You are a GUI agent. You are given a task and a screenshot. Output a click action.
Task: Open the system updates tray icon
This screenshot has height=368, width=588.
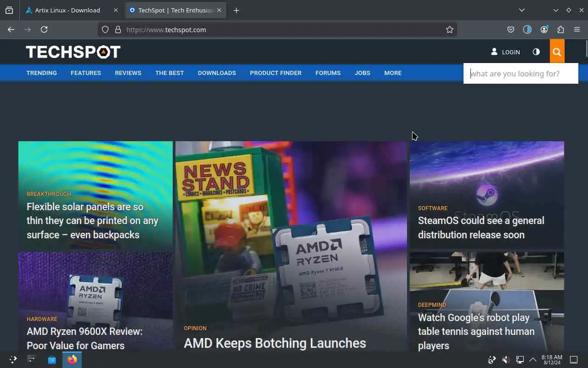click(x=492, y=360)
